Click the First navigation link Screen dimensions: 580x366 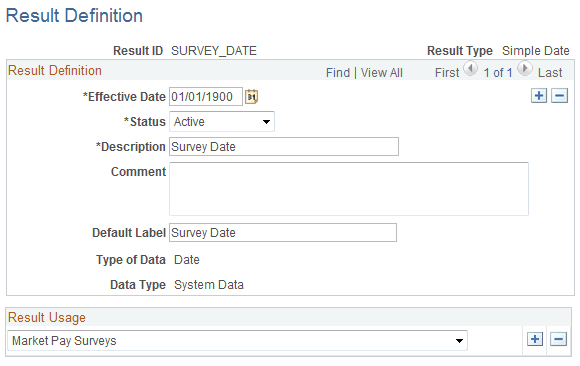[x=447, y=73]
